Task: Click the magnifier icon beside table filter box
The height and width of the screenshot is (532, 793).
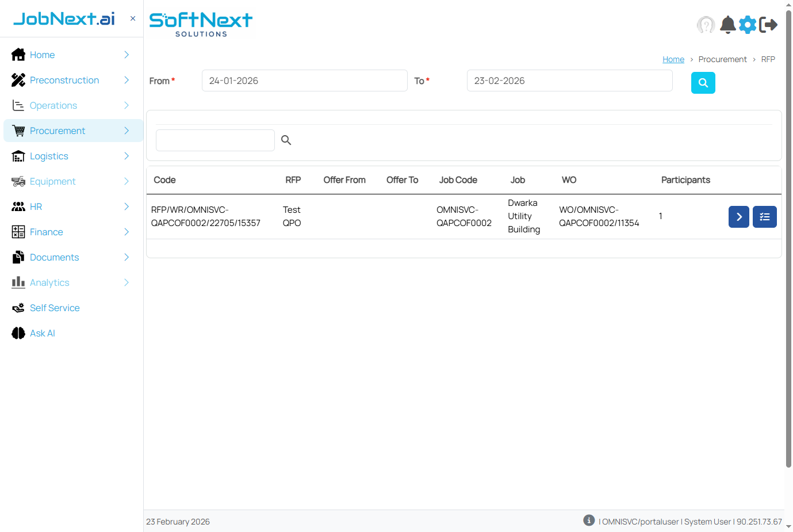Action: click(x=286, y=140)
